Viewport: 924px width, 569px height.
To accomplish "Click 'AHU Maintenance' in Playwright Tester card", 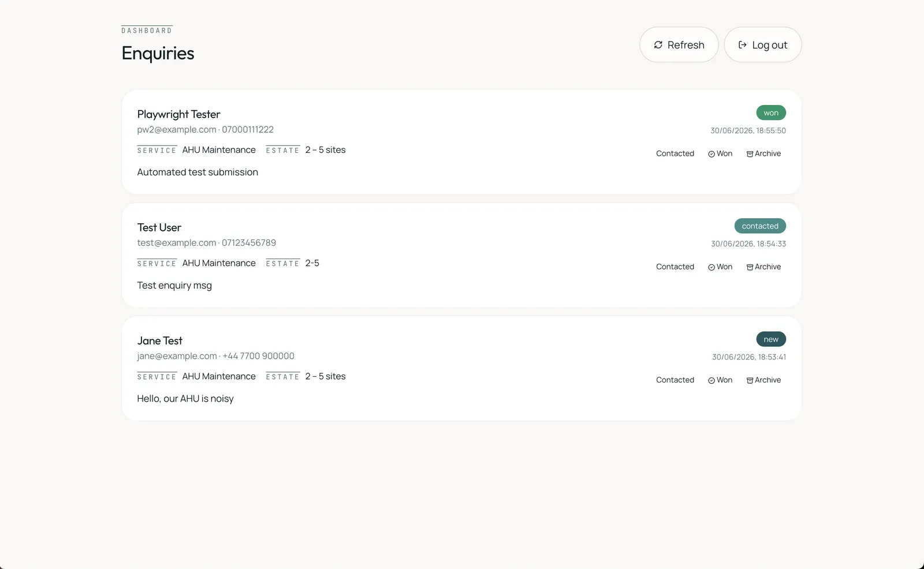I will point(219,150).
